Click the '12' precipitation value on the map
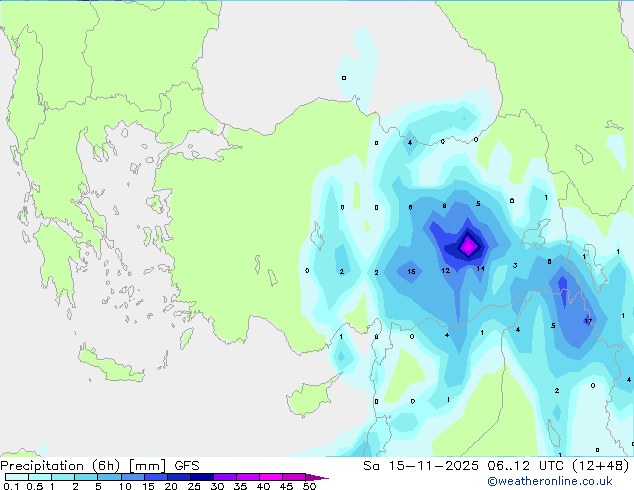The image size is (634, 490). (x=446, y=270)
